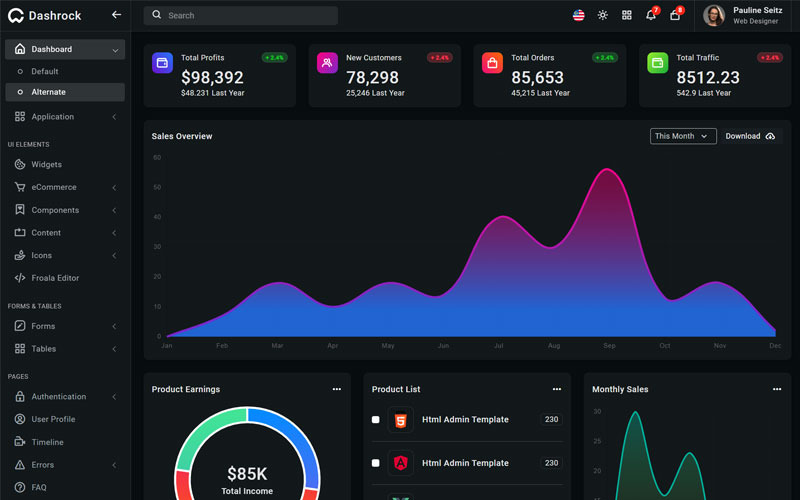This screenshot has width=800, height=500.
Task: Click the Dashrock brand name
Action: point(55,16)
